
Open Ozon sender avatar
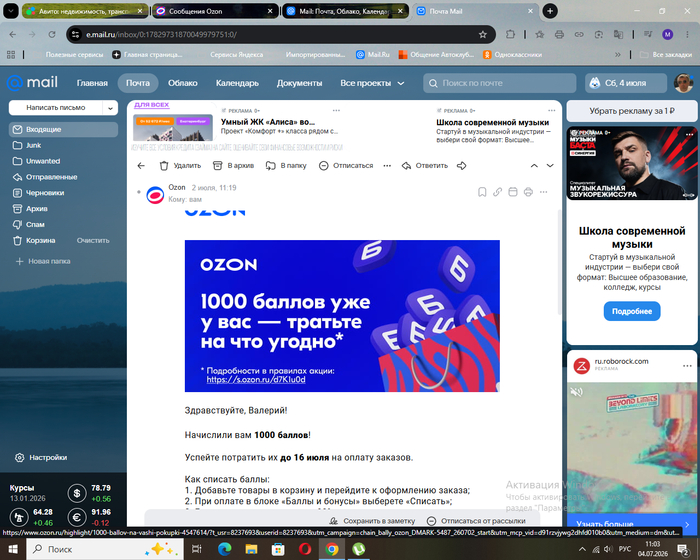pyautogui.click(x=155, y=195)
